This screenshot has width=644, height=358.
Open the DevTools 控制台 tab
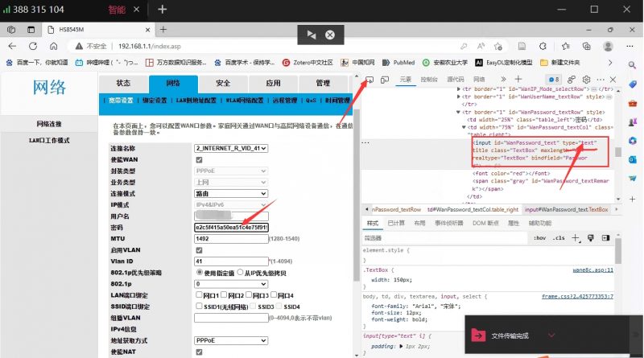point(429,79)
